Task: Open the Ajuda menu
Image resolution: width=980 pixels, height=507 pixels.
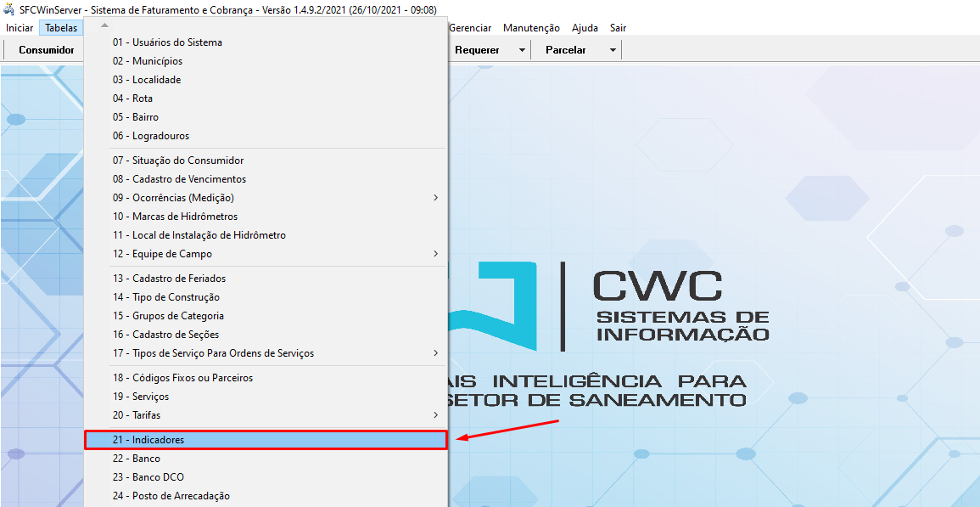Action: coord(585,27)
